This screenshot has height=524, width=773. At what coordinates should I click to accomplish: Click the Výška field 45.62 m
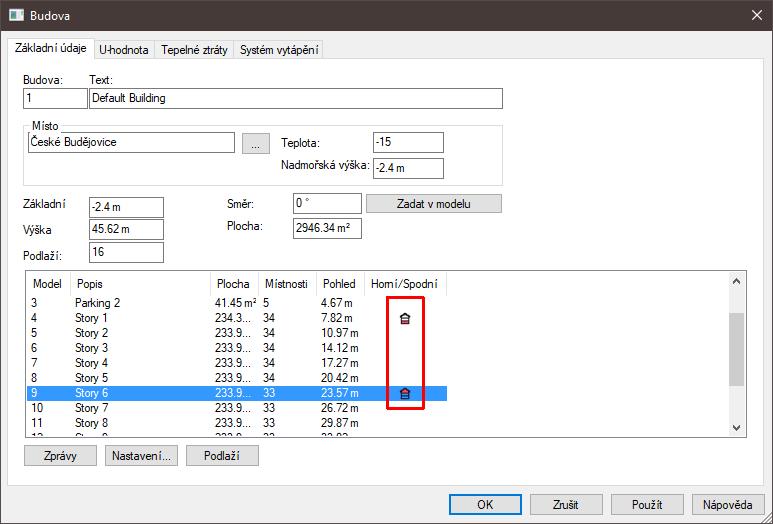click(126, 230)
